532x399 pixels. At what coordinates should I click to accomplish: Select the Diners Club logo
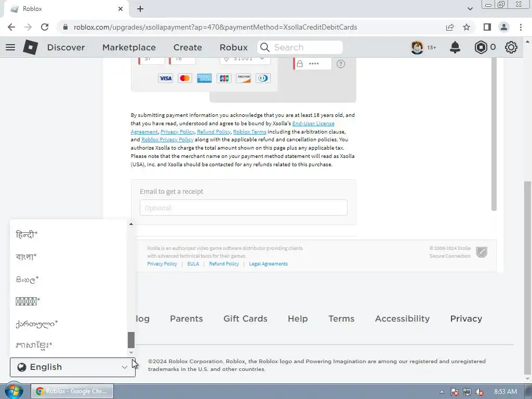263,78
